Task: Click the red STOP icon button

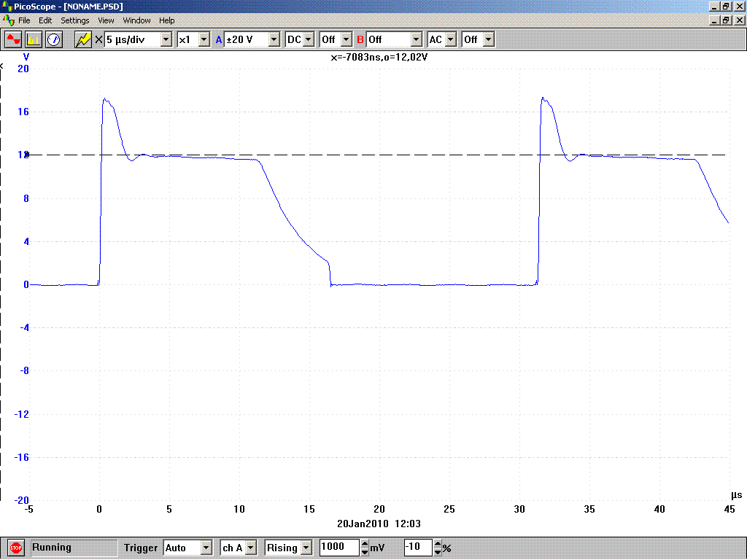Action: click(16, 548)
